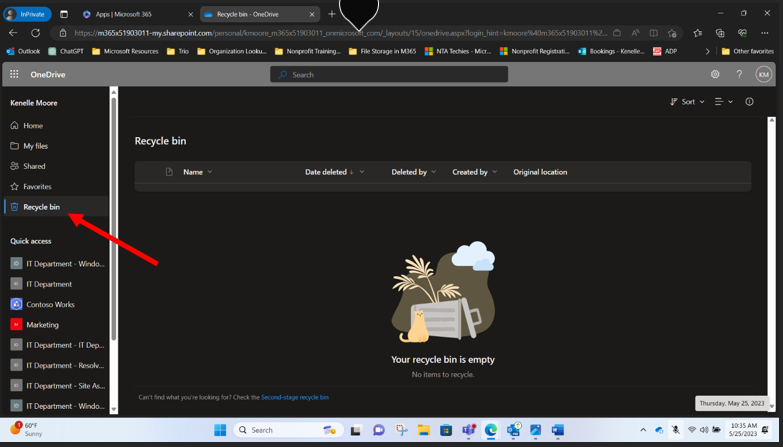Image resolution: width=783 pixels, height=447 pixels.
Task: Open IT Department - IT Dep... quick access item
Action: click(x=56, y=345)
